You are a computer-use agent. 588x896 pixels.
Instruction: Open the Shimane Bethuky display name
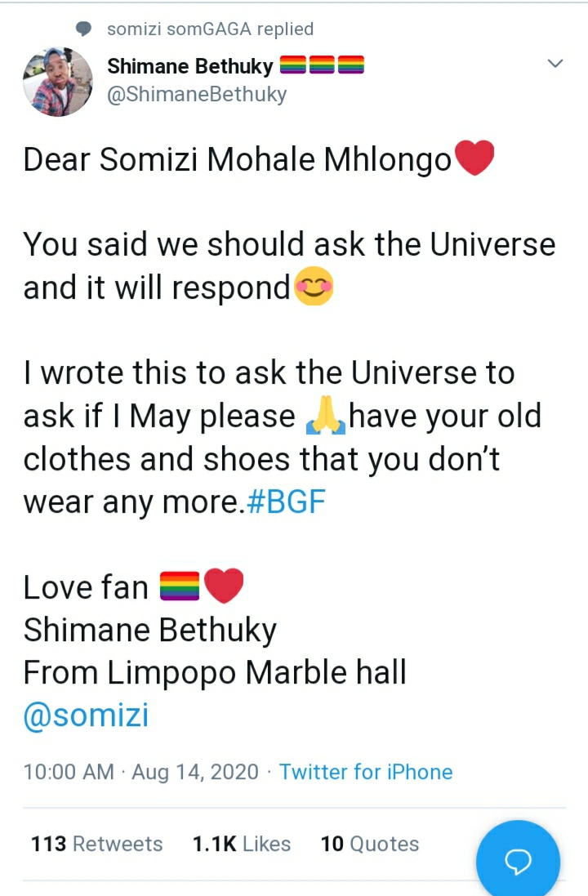(x=190, y=67)
